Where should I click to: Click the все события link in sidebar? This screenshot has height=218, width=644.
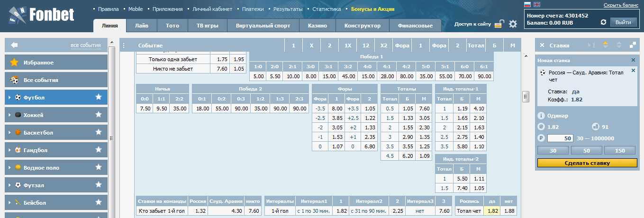click(x=86, y=45)
